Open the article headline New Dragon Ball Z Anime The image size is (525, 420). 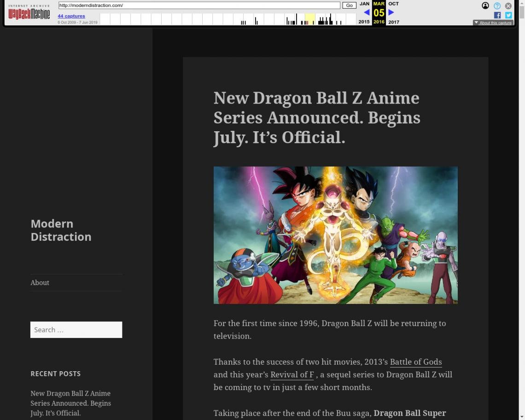[x=317, y=118]
